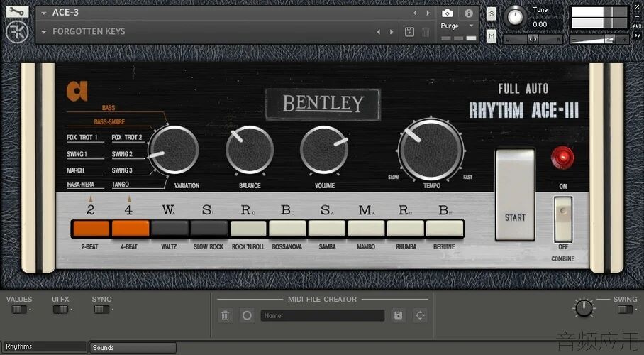Viewport: 644px width, 355px height.
Task: Click the orange Ace Tone logo
Action: click(77, 91)
